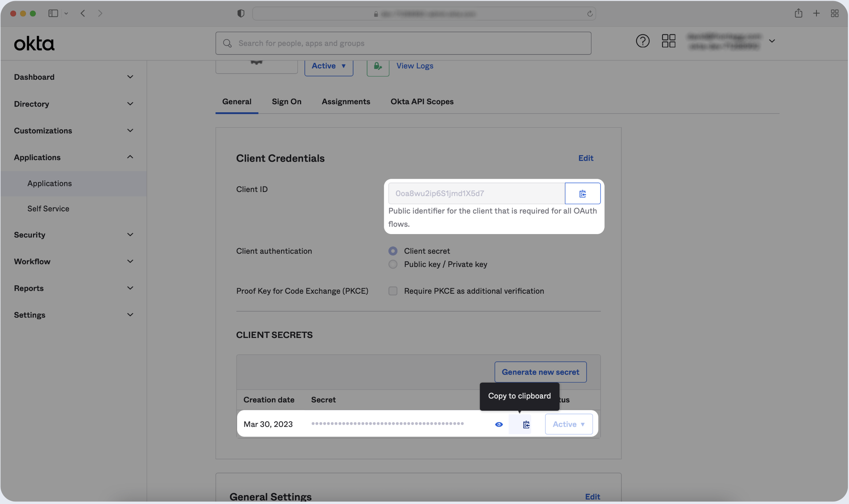Toggle the Safari sidebar icon
Image resolution: width=849 pixels, height=504 pixels.
click(x=53, y=14)
